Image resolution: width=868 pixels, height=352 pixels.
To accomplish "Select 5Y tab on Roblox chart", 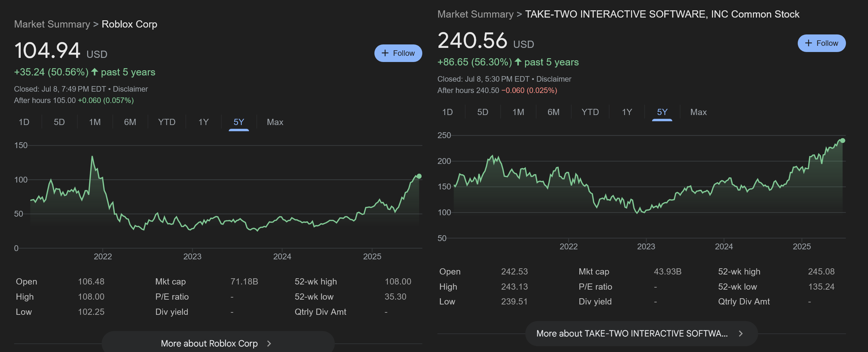I will pos(239,122).
